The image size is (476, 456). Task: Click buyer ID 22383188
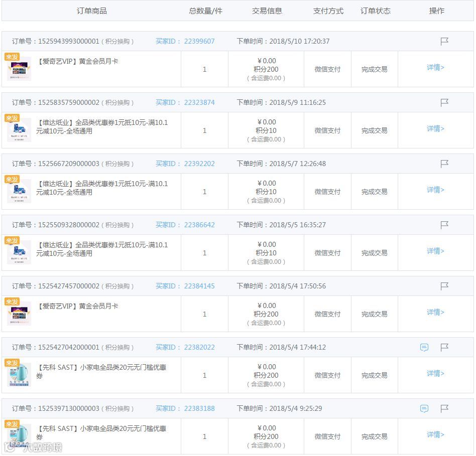pos(199,409)
